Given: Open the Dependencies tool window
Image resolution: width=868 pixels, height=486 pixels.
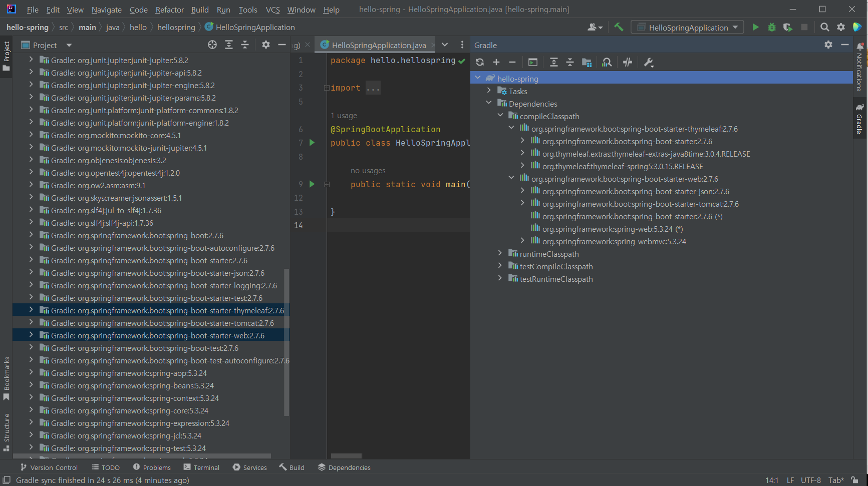Looking at the screenshot, I should 344,467.
